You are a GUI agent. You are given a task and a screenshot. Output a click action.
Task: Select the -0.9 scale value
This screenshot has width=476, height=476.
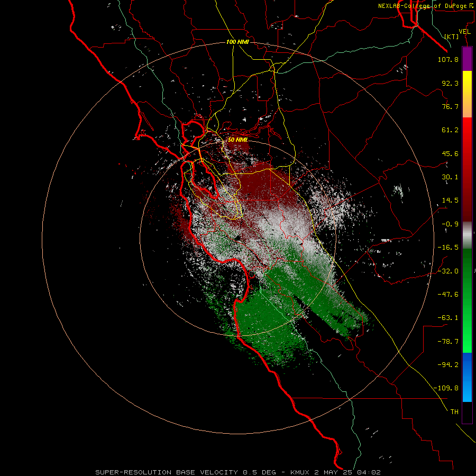click(x=450, y=224)
